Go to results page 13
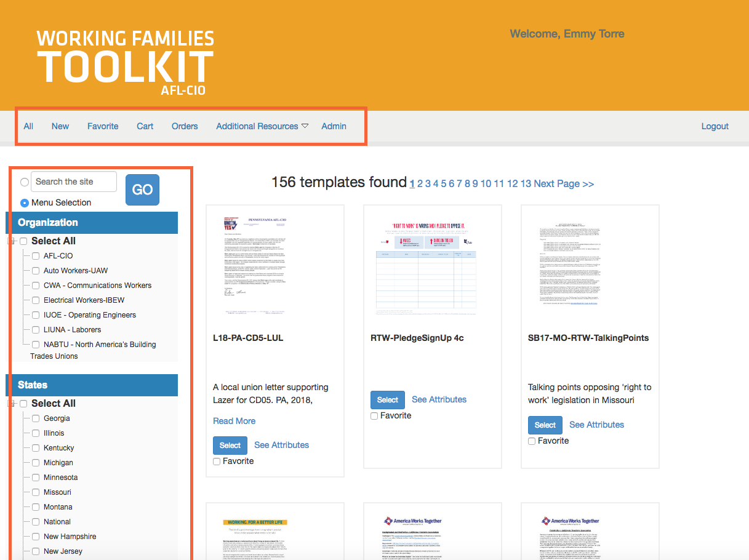The image size is (749, 560). click(x=526, y=184)
